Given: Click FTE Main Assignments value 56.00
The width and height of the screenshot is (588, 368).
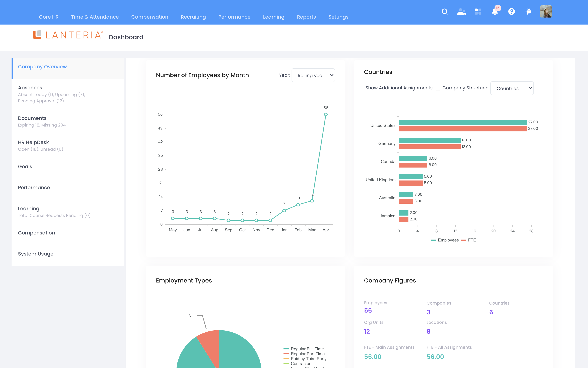Looking at the screenshot, I should (373, 357).
